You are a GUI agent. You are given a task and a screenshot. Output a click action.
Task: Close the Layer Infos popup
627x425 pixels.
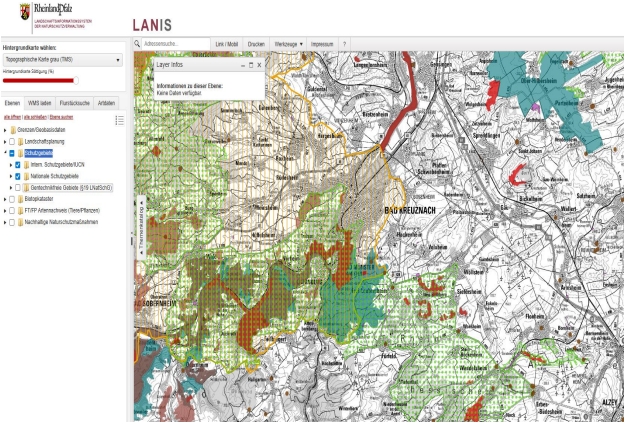260,64
